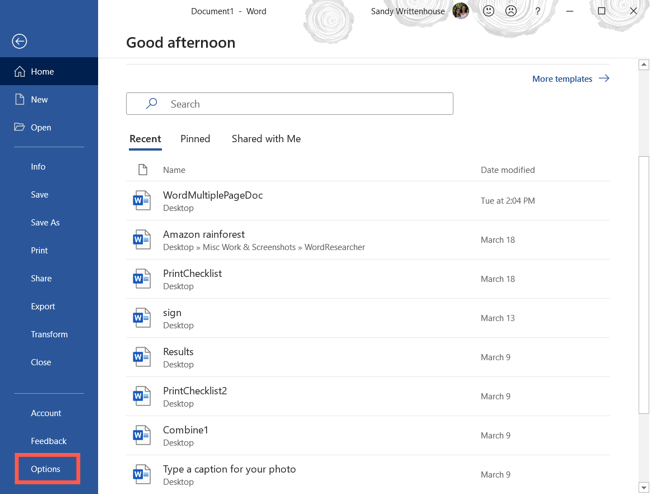This screenshot has height=494, width=650.
Task: Select Share in the backstage menu
Action: [x=41, y=278]
